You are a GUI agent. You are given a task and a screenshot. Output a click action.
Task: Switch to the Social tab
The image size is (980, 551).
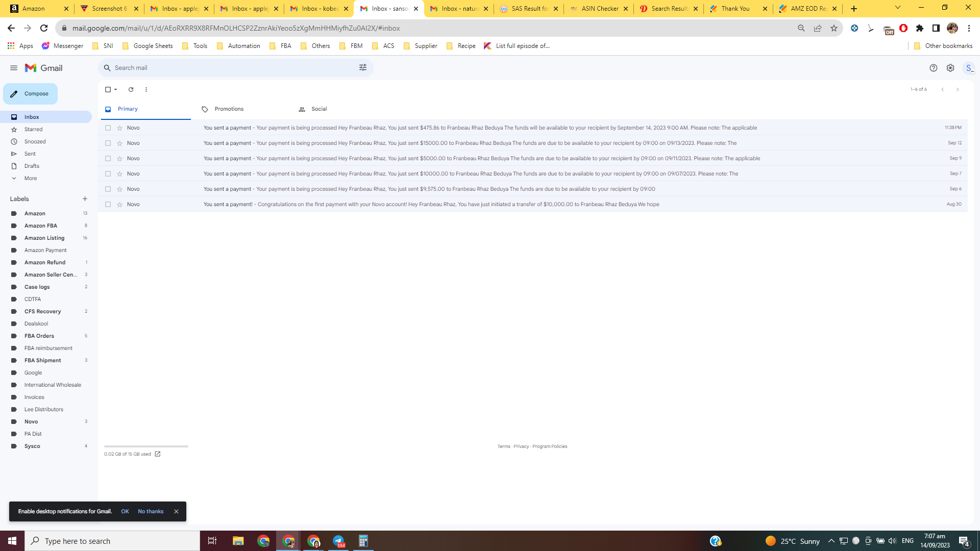[341, 109]
